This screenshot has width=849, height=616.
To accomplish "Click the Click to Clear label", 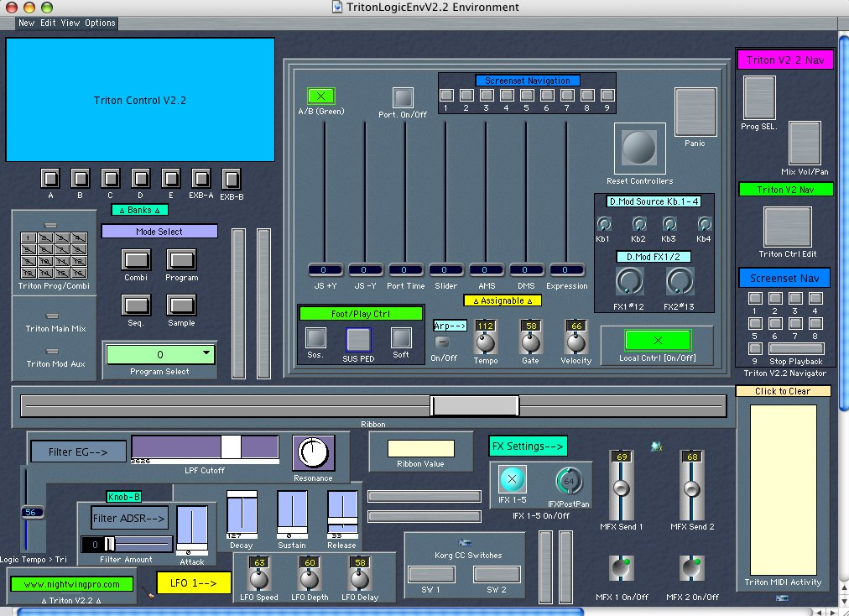I will 783,391.
